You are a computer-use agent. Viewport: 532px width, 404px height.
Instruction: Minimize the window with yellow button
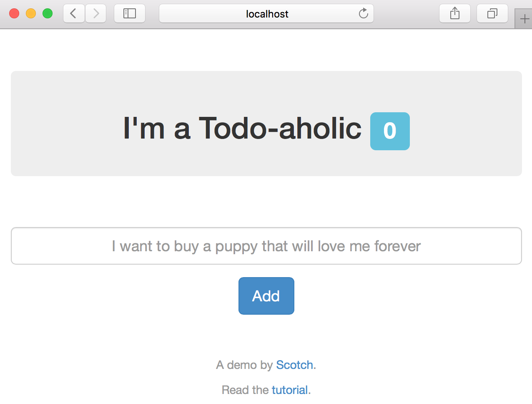click(31, 14)
